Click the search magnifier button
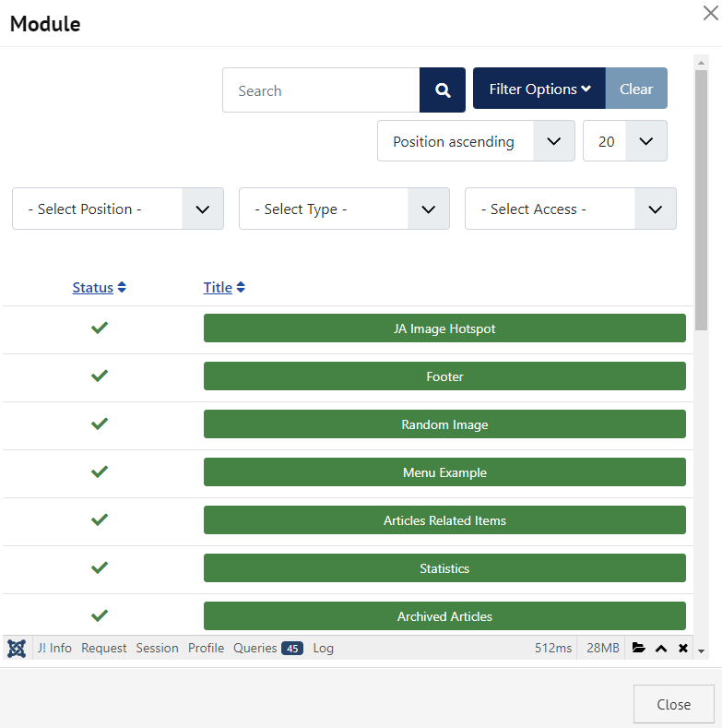The height and width of the screenshot is (728, 722). 443,90
